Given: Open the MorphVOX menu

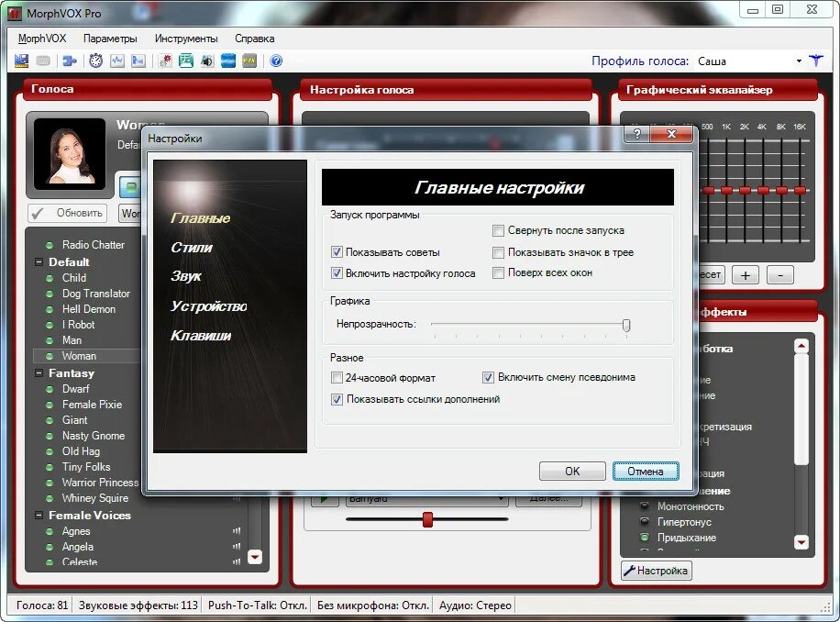Looking at the screenshot, I should pyautogui.click(x=42, y=39).
